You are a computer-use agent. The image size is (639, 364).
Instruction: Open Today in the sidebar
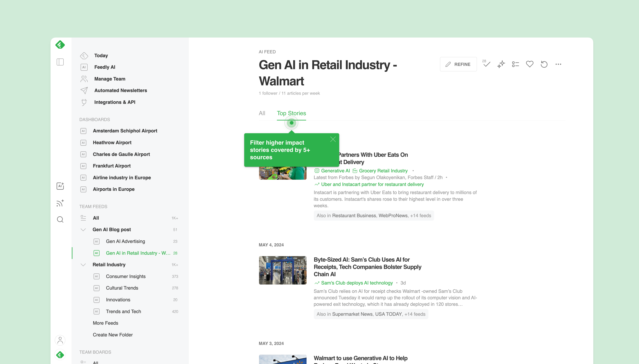pos(101,56)
